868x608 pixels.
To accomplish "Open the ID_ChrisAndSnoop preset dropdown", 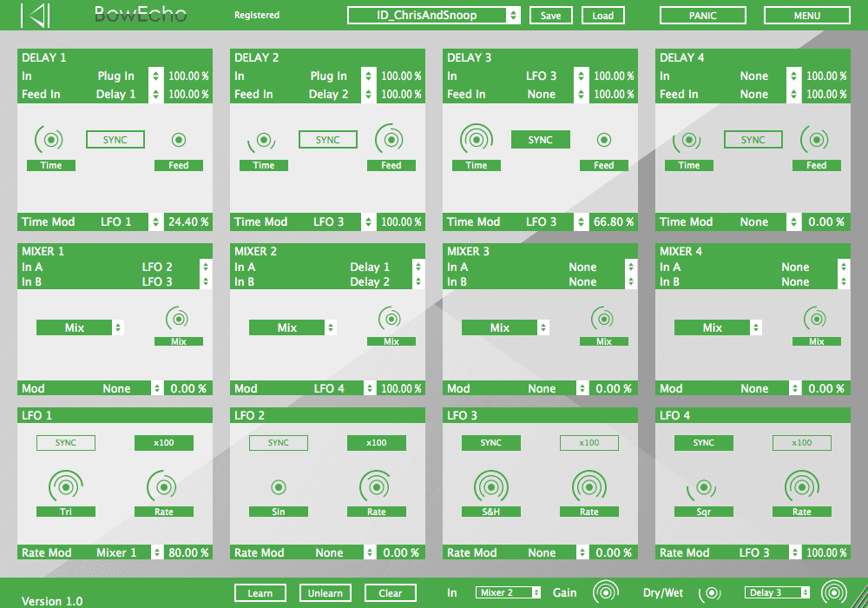I will coord(434,15).
